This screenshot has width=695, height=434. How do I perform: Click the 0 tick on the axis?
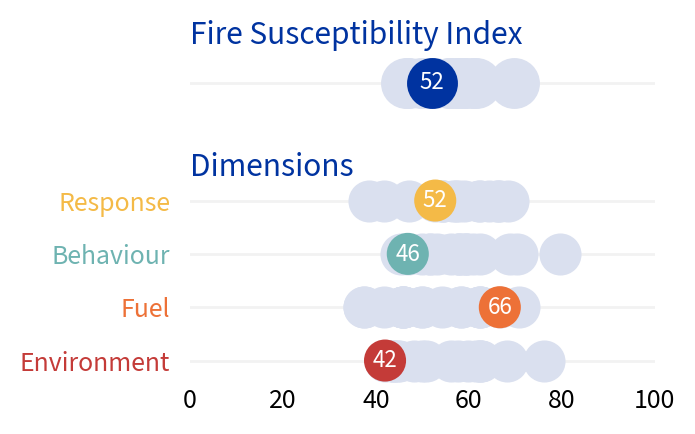[190, 400]
